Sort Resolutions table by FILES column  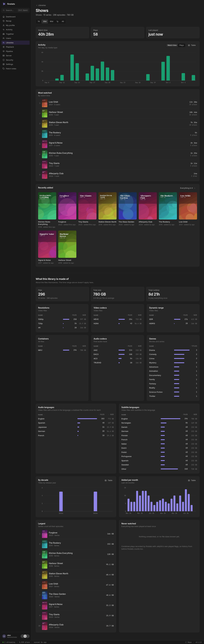tap(74, 315)
